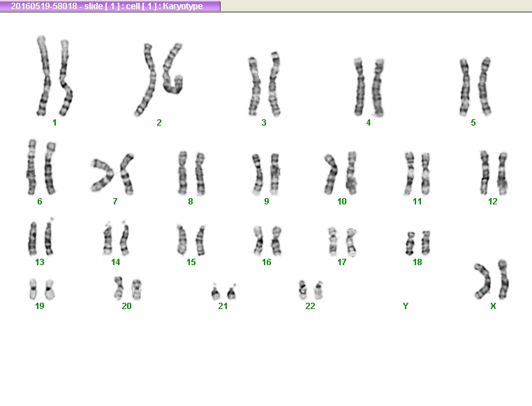The image size is (532, 406).
Task: Click the chromosome 17 pair
Action: tap(342, 242)
